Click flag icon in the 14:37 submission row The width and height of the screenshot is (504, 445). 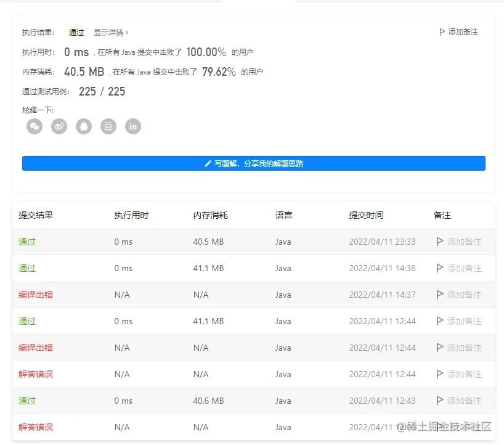440,295
